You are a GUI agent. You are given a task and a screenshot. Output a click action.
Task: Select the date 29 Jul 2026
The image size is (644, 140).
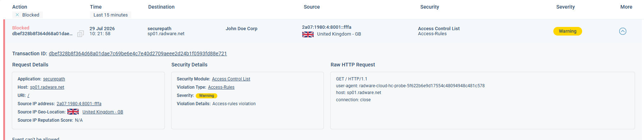point(102,29)
